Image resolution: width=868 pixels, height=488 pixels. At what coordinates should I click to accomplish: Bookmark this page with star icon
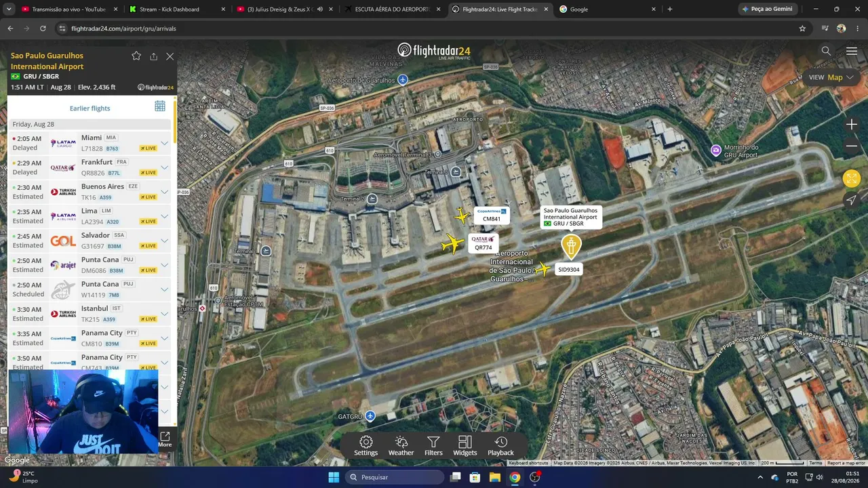802,28
